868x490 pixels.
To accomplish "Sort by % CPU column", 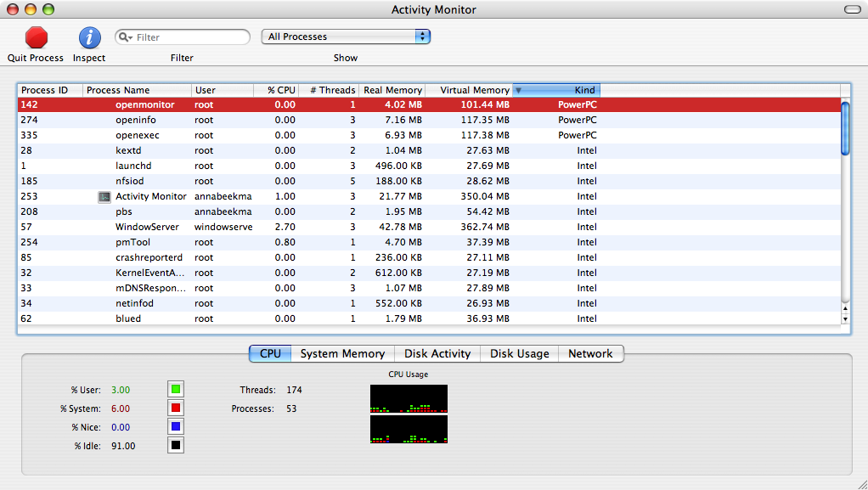I will coord(276,90).
